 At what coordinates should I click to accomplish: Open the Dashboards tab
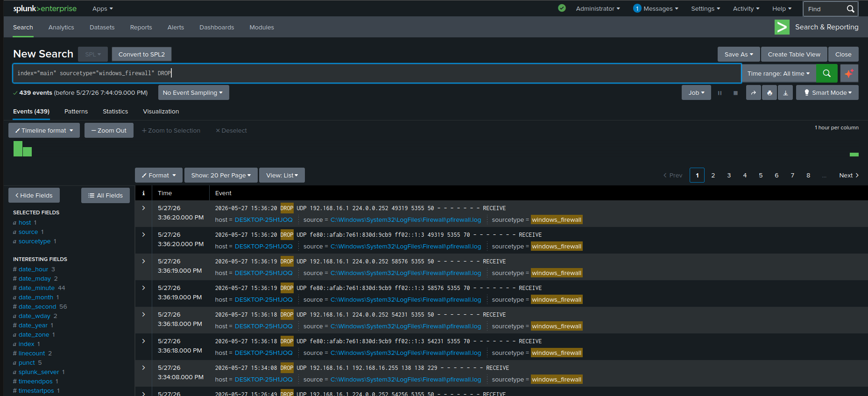click(x=217, y=27)
